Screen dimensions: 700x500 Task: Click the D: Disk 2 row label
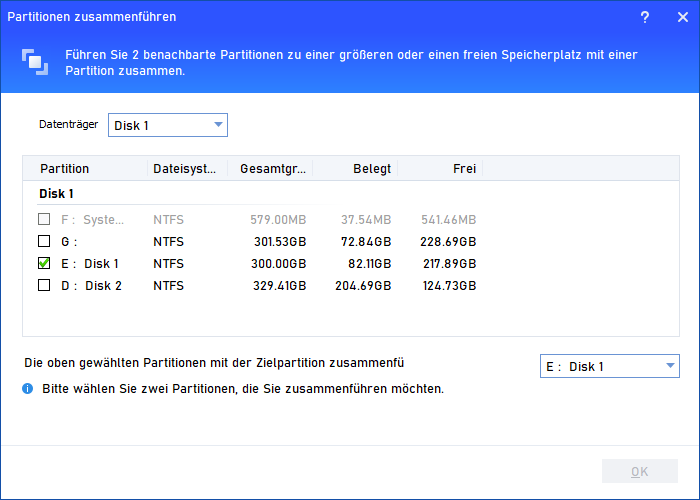point(92,286)
